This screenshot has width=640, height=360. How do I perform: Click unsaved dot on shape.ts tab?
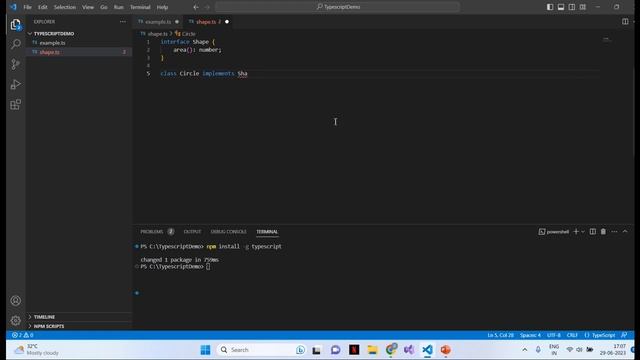(x=227, y=22)
